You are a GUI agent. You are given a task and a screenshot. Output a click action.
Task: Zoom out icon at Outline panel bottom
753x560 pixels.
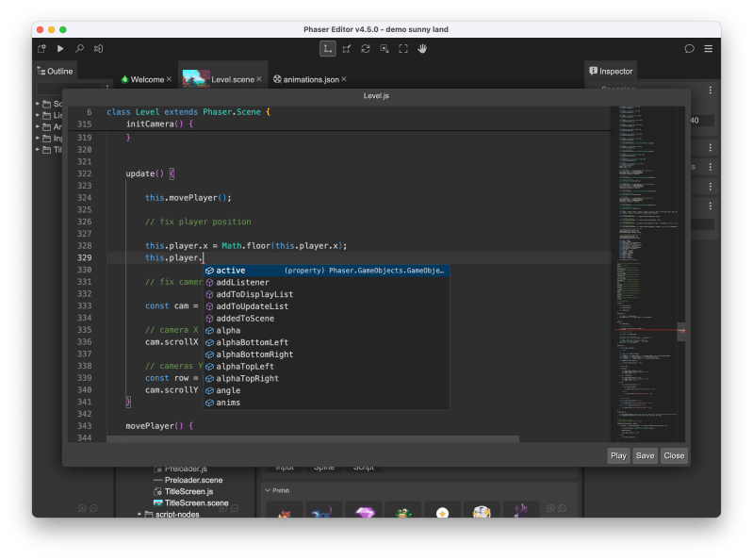pyautogui.click(x=93, y=508)
